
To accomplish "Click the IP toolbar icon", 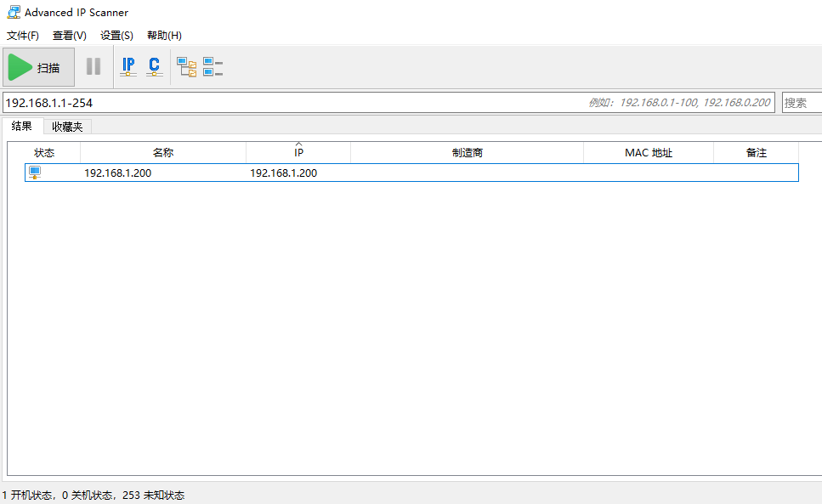I will click(128, 66).
